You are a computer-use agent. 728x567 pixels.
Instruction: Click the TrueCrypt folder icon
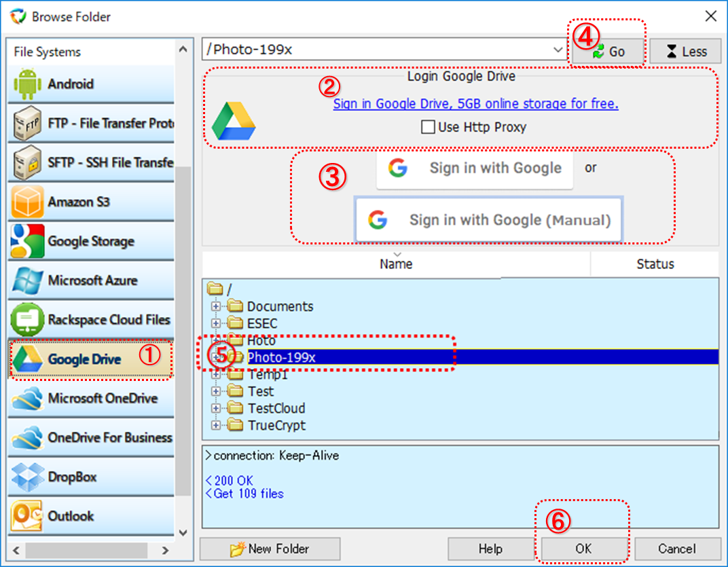(235, 425)
